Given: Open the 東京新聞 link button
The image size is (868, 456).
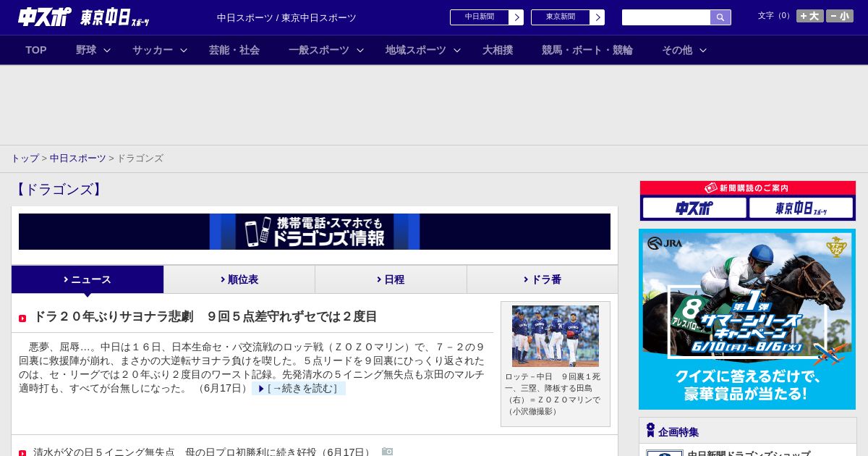Looking at the screenshot, I should pos(561,17).
